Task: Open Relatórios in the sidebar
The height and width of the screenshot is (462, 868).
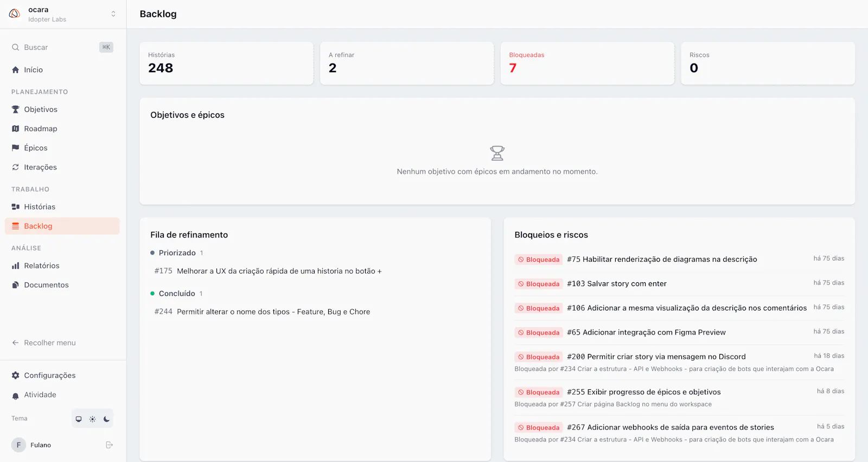Action: pos(62,265)
